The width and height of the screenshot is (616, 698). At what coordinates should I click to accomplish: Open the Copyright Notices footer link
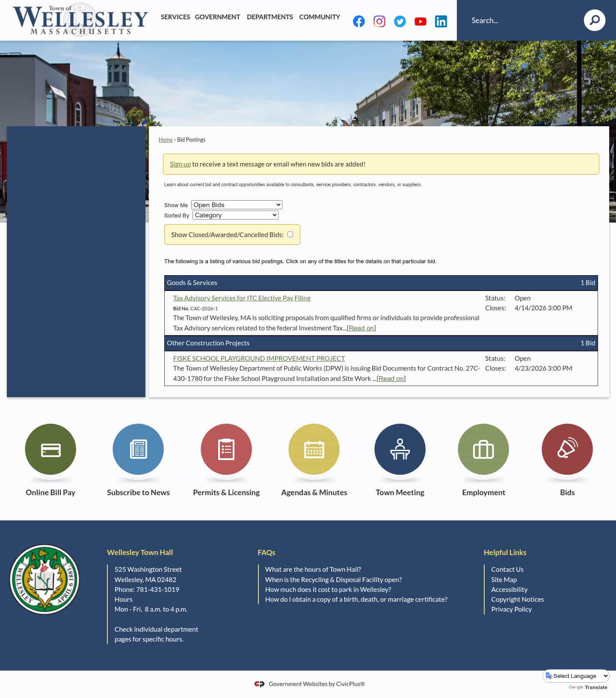[517, 599]
